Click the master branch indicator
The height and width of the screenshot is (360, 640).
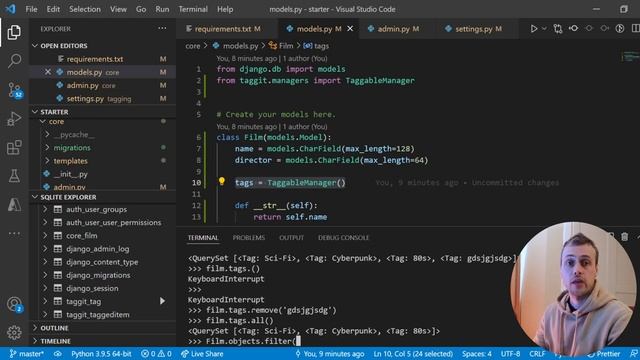(27, 354)
